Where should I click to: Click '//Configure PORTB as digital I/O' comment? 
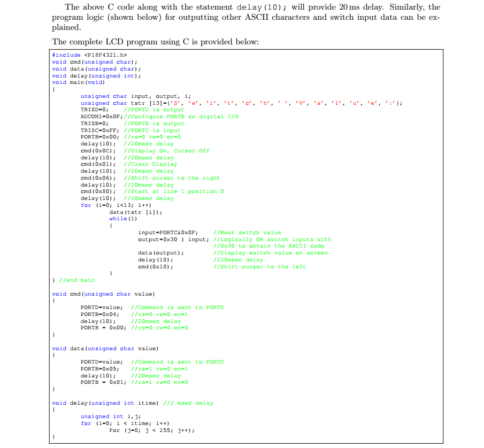pos(181,117)
